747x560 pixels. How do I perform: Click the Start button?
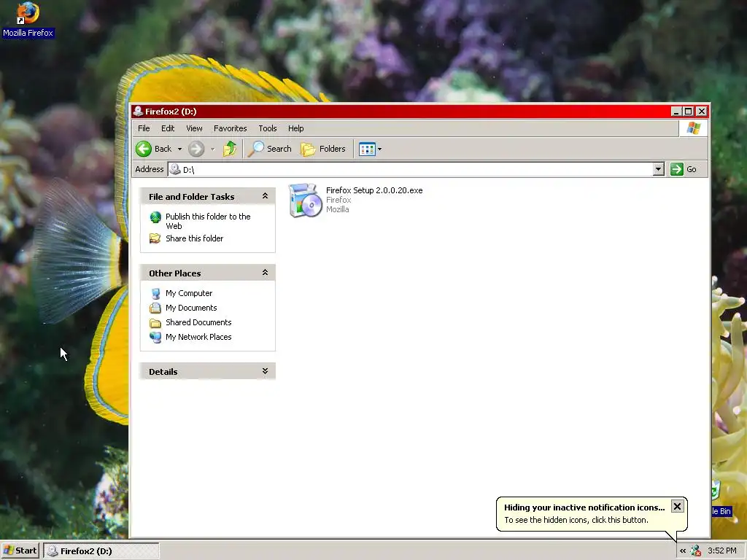20,551
